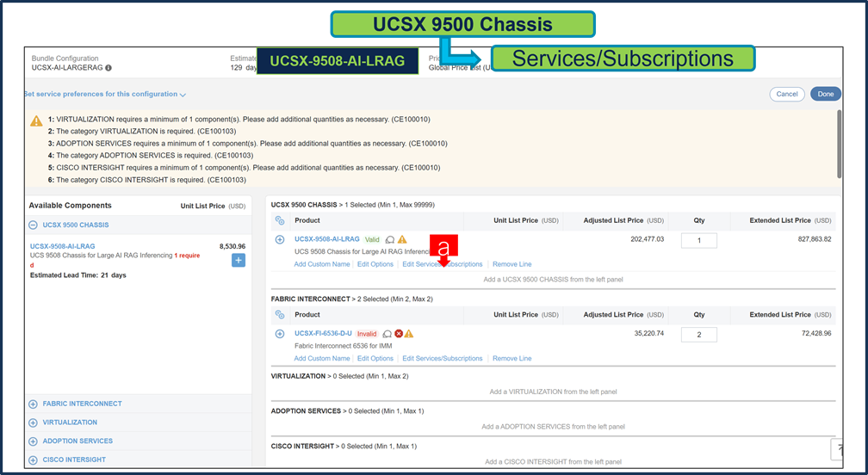The height and width of the screenshot is (475, 868).
Task: Click Edit Options for UCSX-9508-AI-LRAG
Action: [375, 264]
